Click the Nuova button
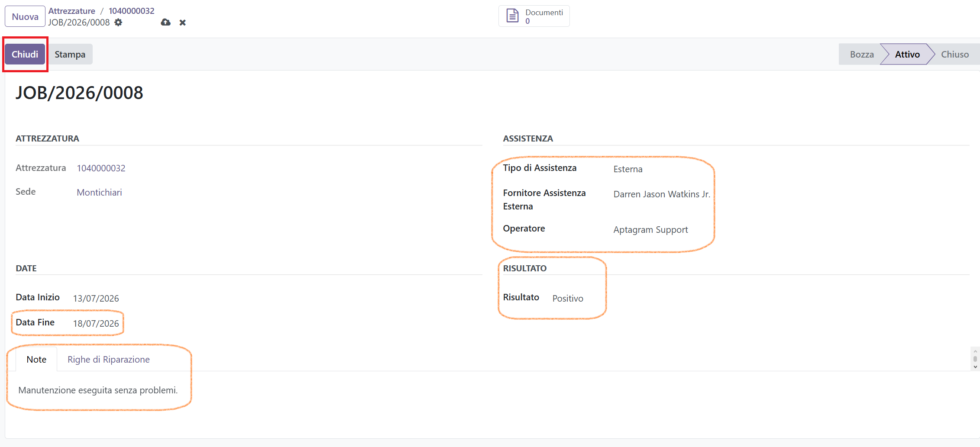Viewport: 980px width, 447px height. pyautogui.click(x=25, y=16)
